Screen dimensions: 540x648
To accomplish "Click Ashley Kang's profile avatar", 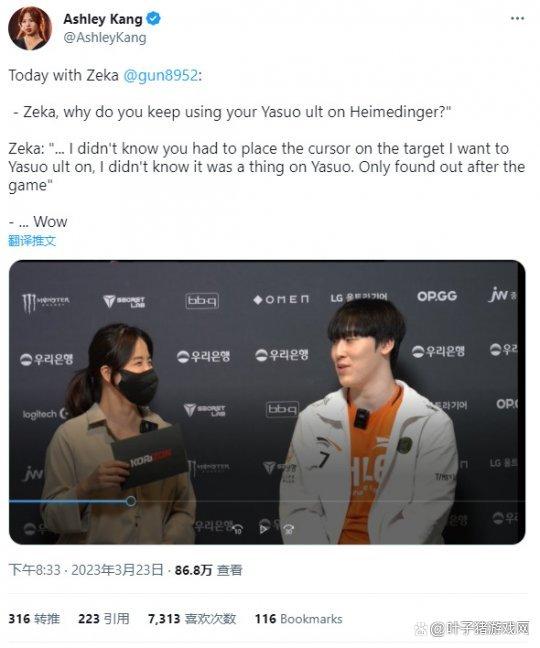I will 30,28.
